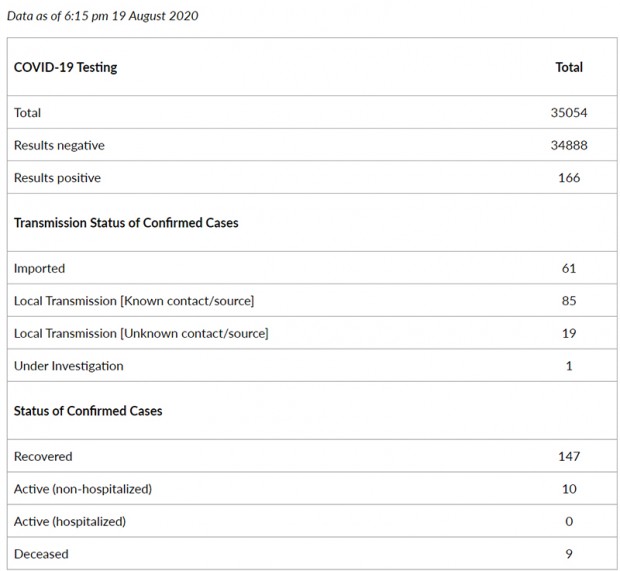Screen dimensions: 620x571
Task: Click the Under Investigation row label
Action: click(68, 366)
